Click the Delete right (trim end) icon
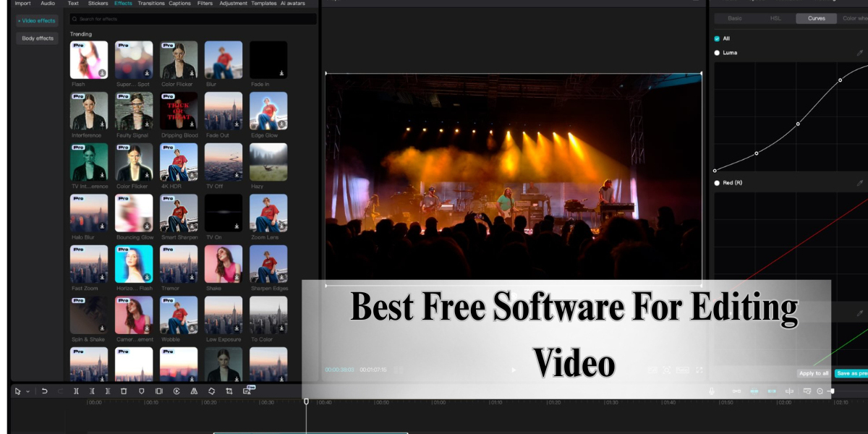 [108, 391]
